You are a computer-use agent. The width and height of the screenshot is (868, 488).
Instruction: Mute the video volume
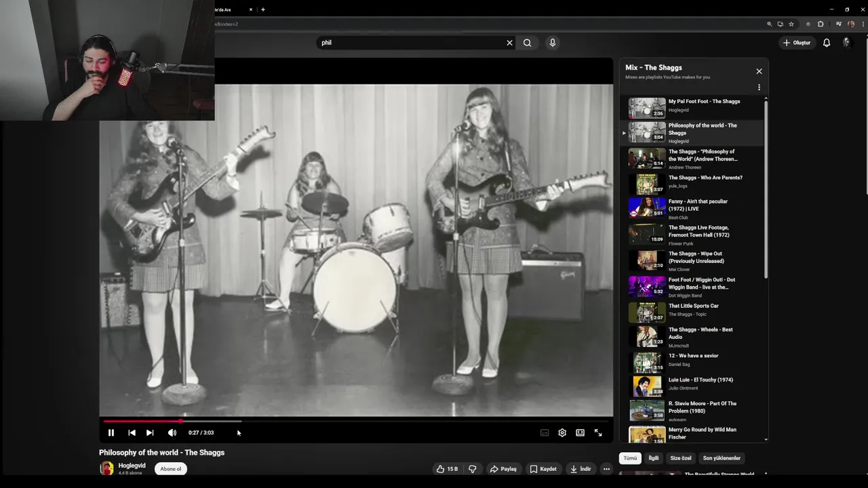click(x=172, y=432)
